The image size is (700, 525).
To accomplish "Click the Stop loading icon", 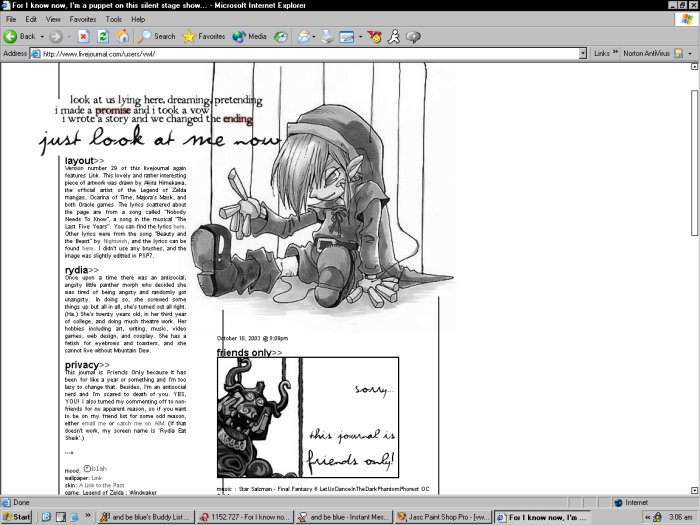I will (x=83, y=37).
